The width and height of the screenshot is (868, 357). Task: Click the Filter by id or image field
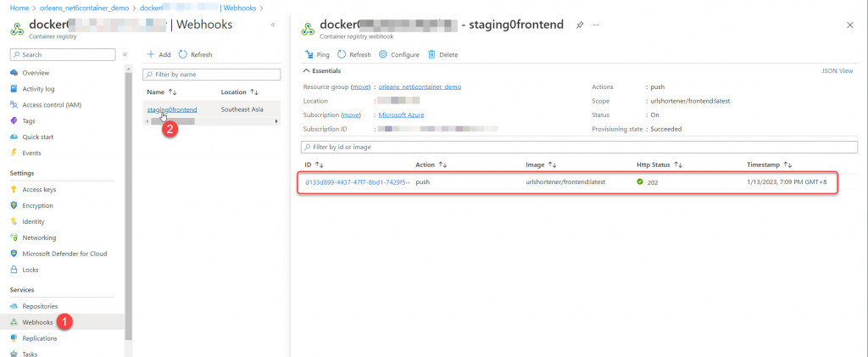pyautogui.click(x=579, y=148)
